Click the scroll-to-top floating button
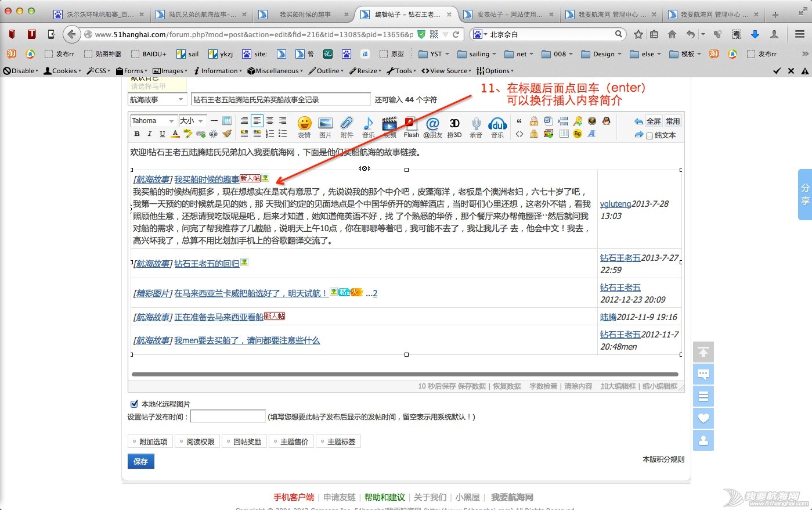This screenshot has width=812, height=510. [x=703, y=353]
